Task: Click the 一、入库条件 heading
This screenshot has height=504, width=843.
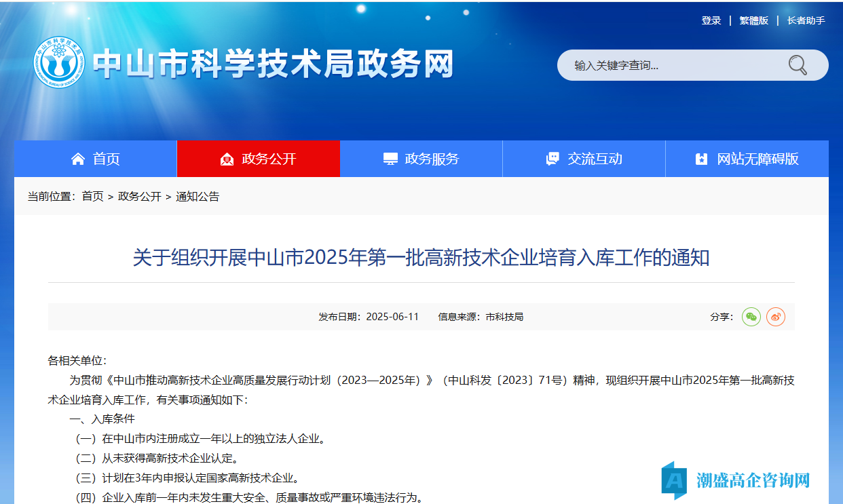Action: click(102, 419)
